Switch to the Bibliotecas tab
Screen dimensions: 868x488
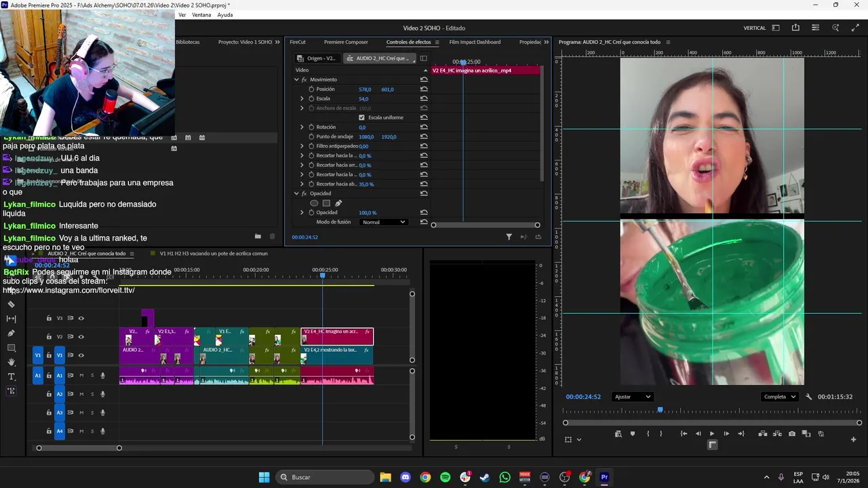pos(188,42)
